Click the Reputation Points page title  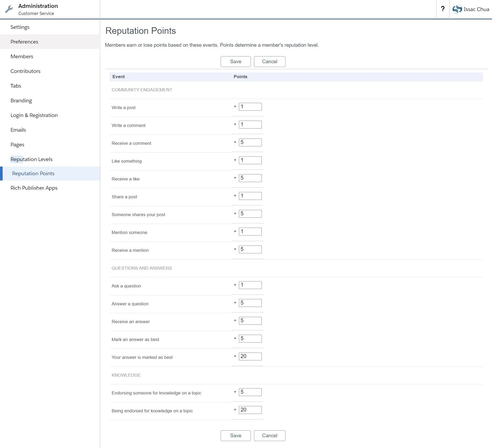pyautogui.click(x=140, y=31)
